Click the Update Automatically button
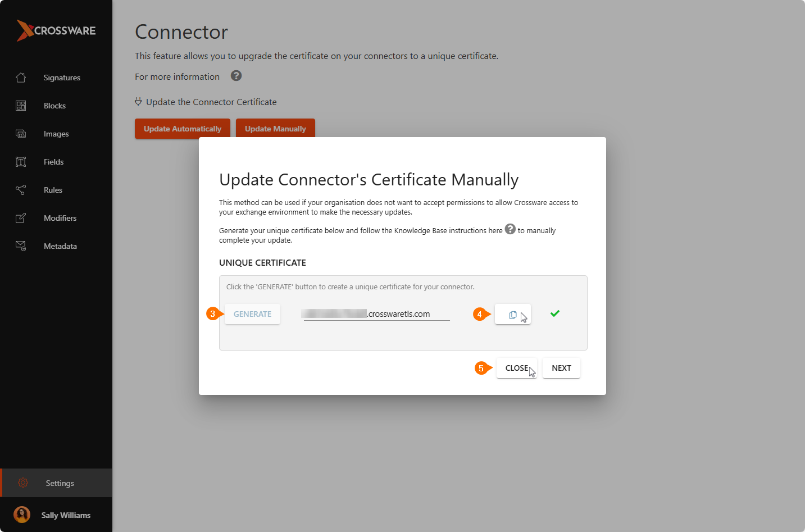Screen dimensions: 805x532 tap(183, 129)
